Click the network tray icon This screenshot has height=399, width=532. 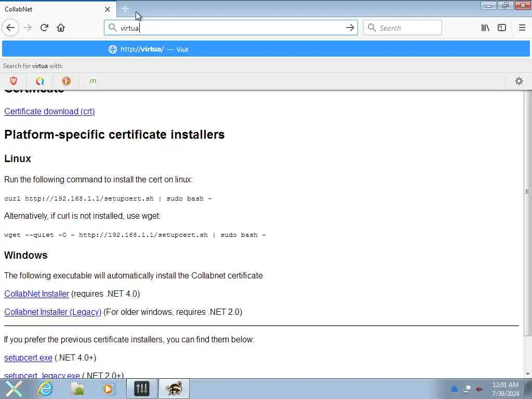pyautogui.click(x=467, y=389)
